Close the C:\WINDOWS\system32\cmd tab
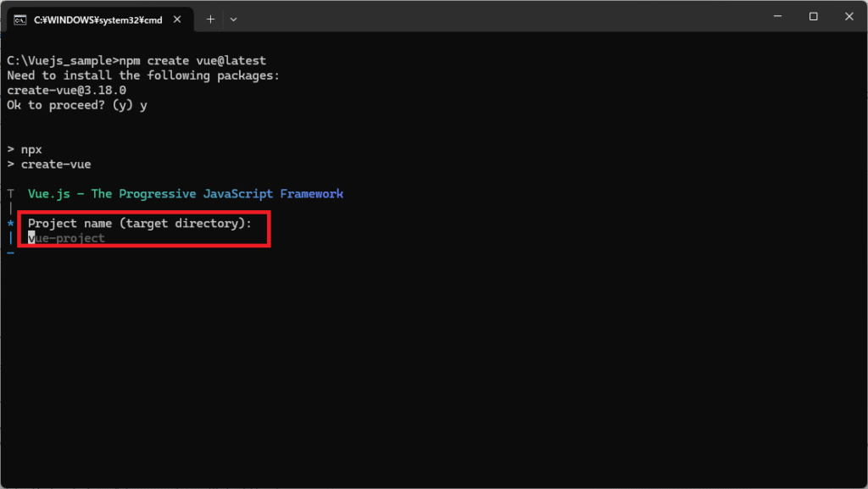 [x=183, y=19]
